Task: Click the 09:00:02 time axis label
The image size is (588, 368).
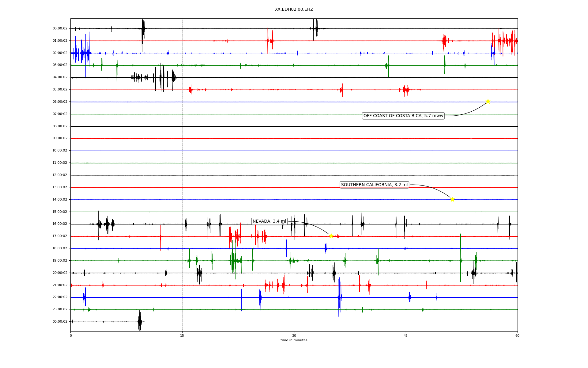Action: (x=60, y=138)
